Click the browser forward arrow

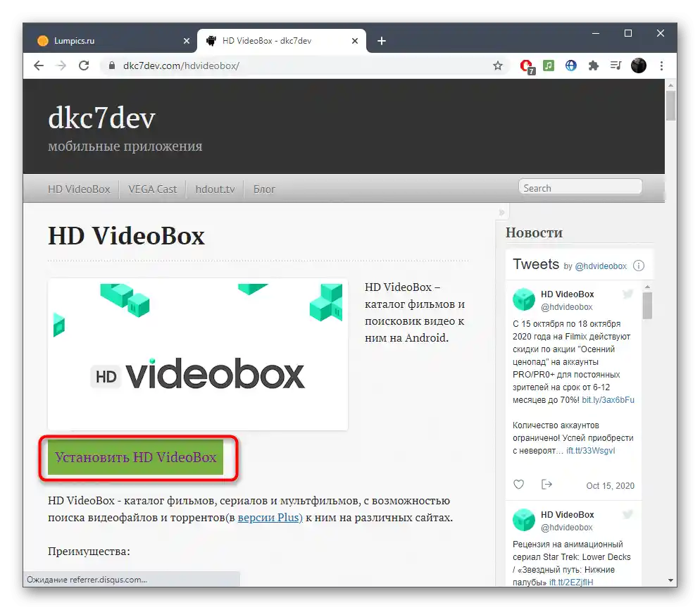point(61,66)
